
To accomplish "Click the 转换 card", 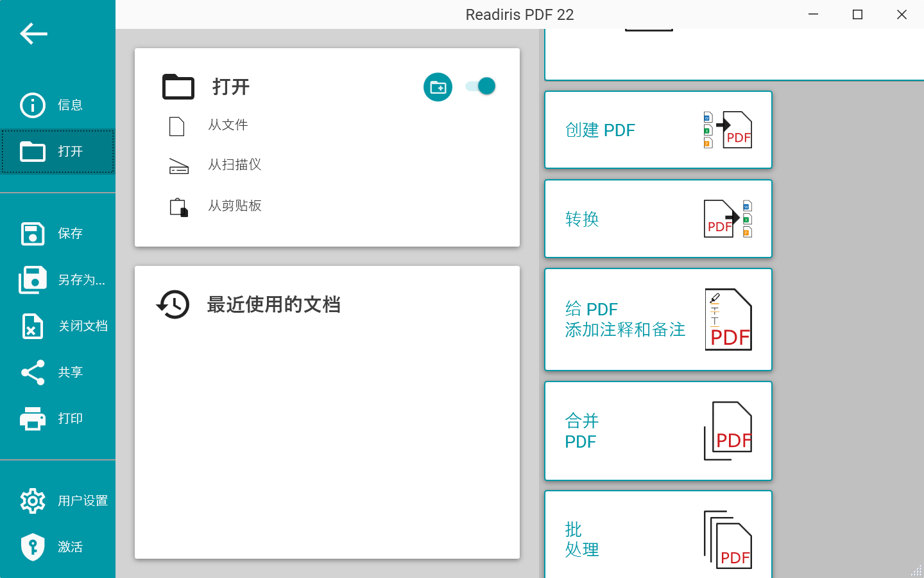I will point(658,218).
